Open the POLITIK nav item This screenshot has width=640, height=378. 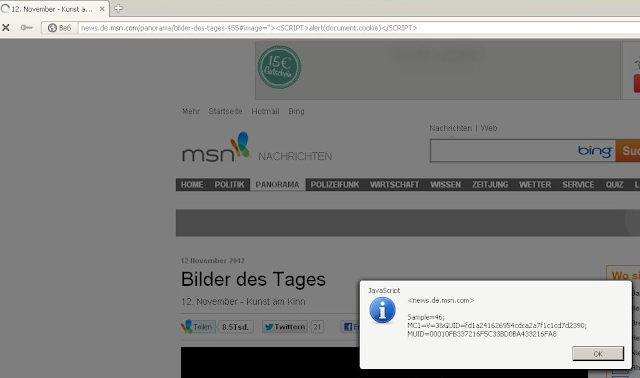(229, 185)
